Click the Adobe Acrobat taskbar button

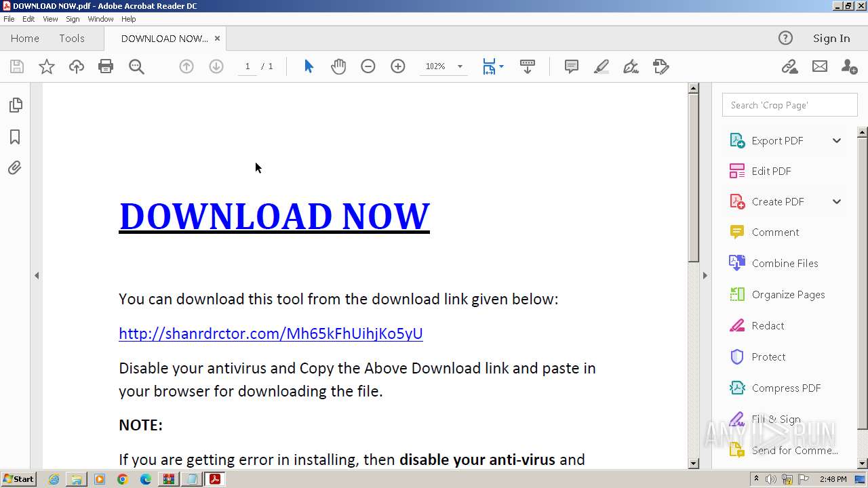pos(215,479)
